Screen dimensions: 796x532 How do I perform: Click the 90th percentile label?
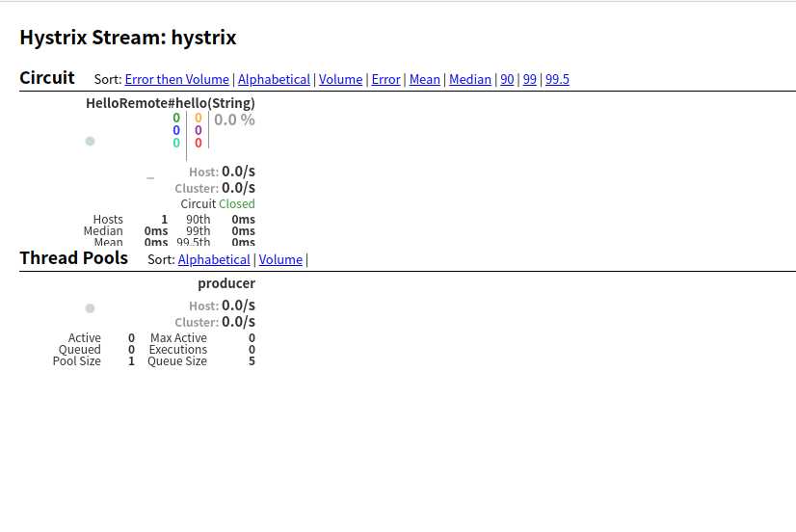pos(198,220)
